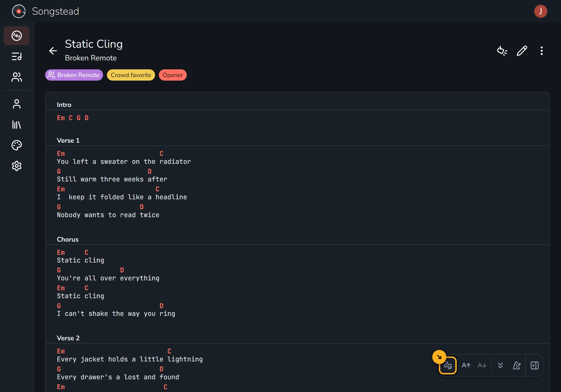Image resolution: width=561 pixels, height=392 pixels.
Task: Activate the spotlight performance mode icon
Action: [x=502, y=51]
